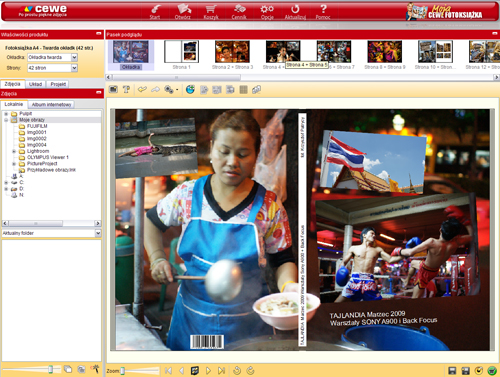Select the Lokalnie tab
Image resolution: width=500 pixels, height=377 pixels.
14,104
